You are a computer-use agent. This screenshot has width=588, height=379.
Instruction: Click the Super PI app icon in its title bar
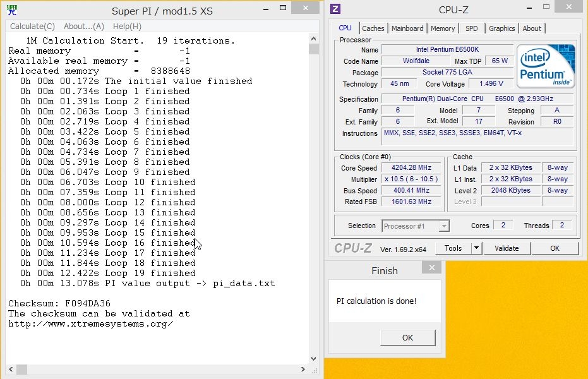pos(12,10)
